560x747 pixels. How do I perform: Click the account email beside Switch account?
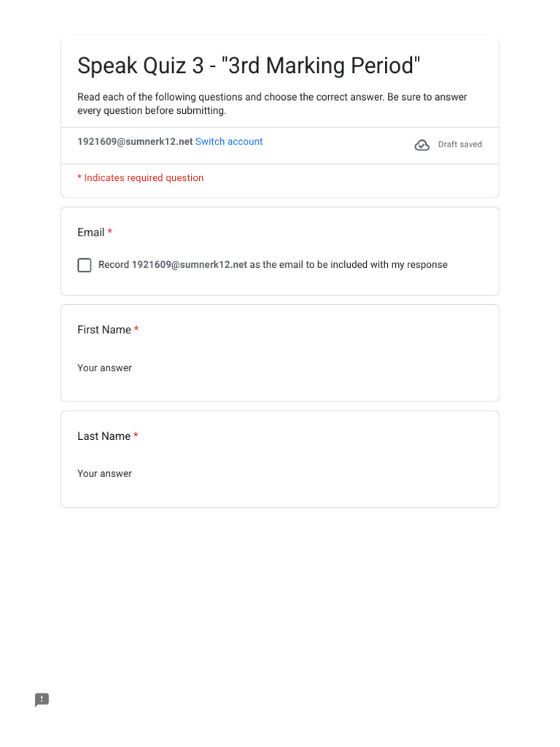coord(135,142)
